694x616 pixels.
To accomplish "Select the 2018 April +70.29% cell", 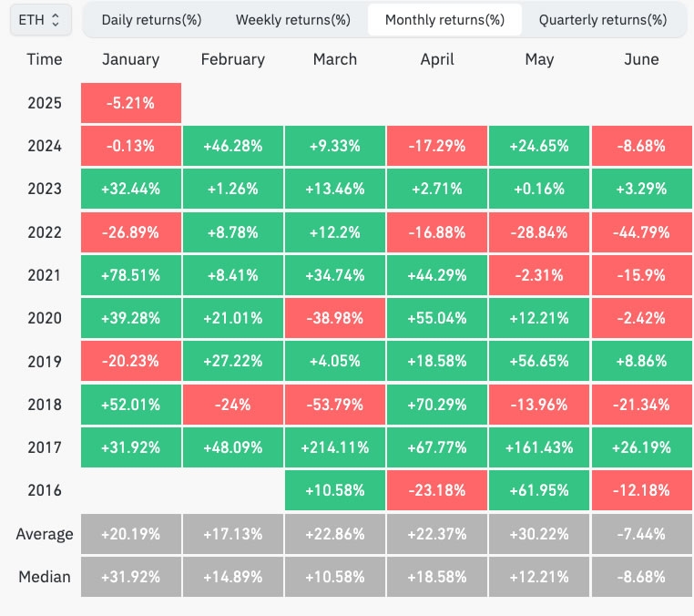I will [x=437, y=405].
